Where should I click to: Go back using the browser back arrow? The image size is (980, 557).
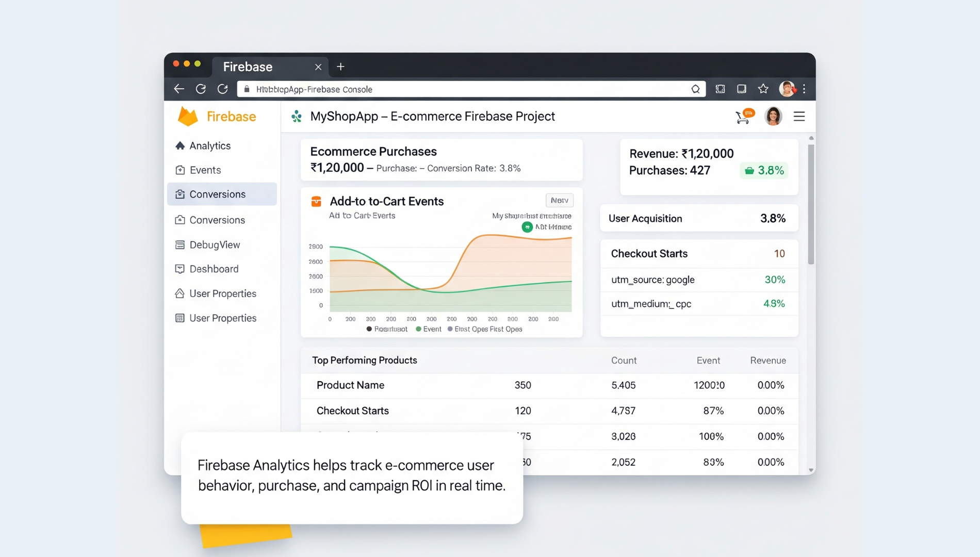coord(179,89)
